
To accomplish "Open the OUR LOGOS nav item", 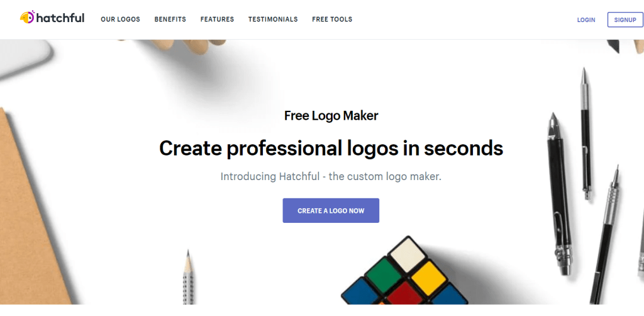I will tap(120, 20).
